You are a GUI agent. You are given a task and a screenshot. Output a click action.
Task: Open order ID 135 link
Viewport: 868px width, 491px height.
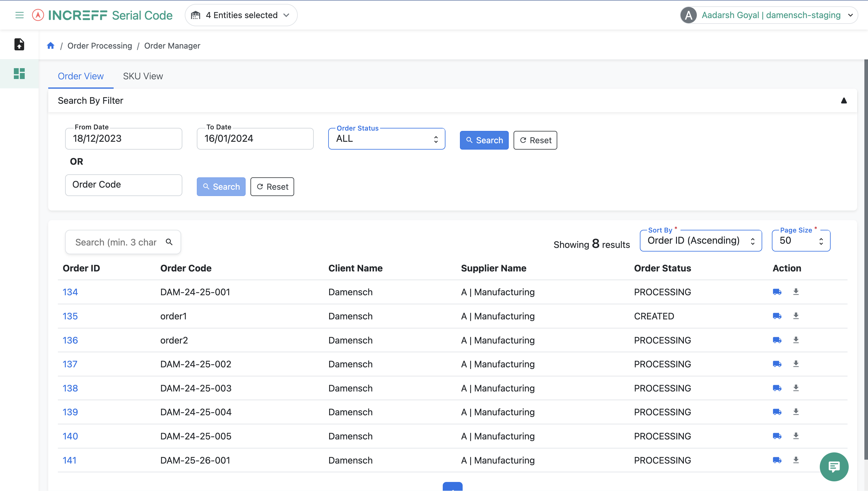pos(70,316)
